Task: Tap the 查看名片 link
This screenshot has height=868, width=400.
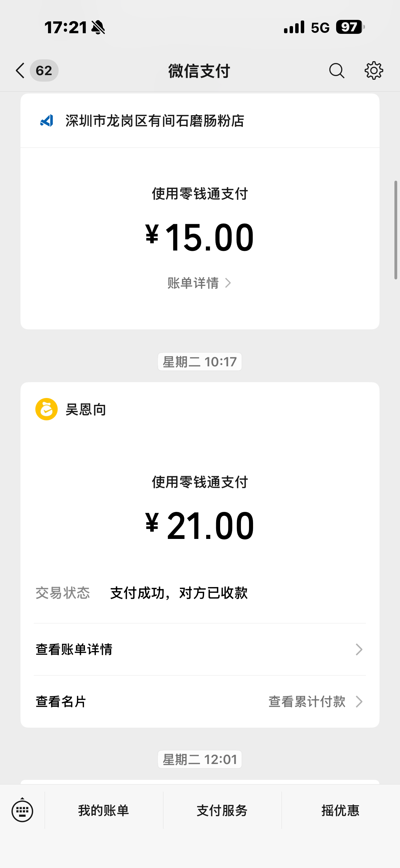Action: (61, 702)
